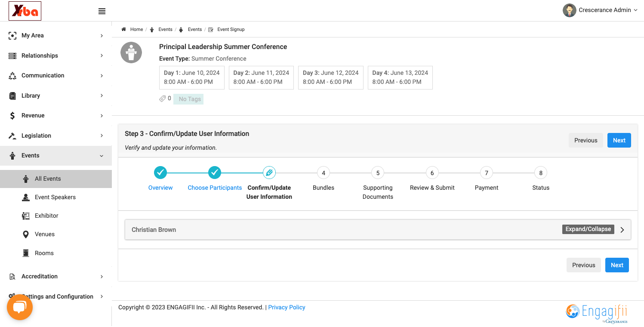Click the My Area sidebar icon
This screenshot has width=644, height=327.
click(x=12, y=36)
